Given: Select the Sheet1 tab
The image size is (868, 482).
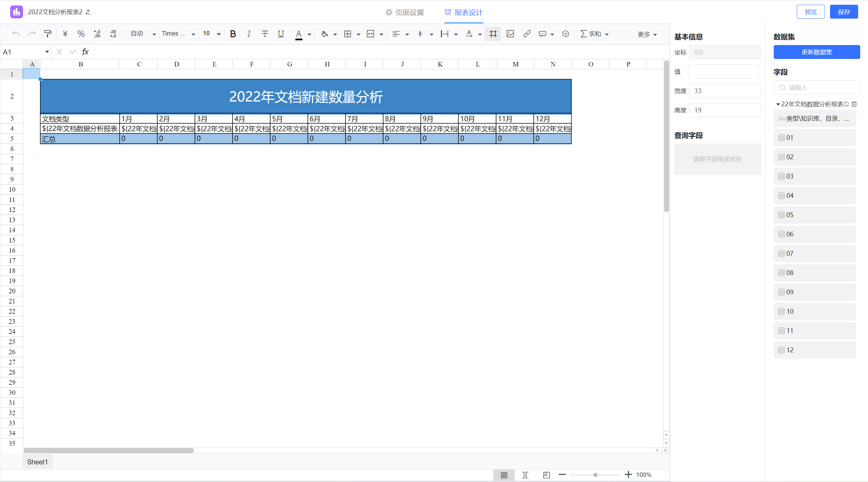Looking at the screenshot, I should tap(38, 462).
